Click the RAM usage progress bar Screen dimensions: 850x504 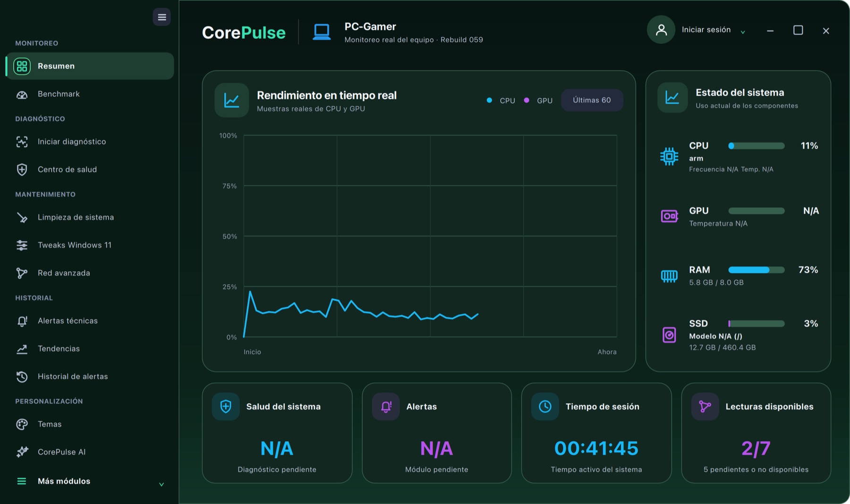pyautogui.click(x=756, y=270)
